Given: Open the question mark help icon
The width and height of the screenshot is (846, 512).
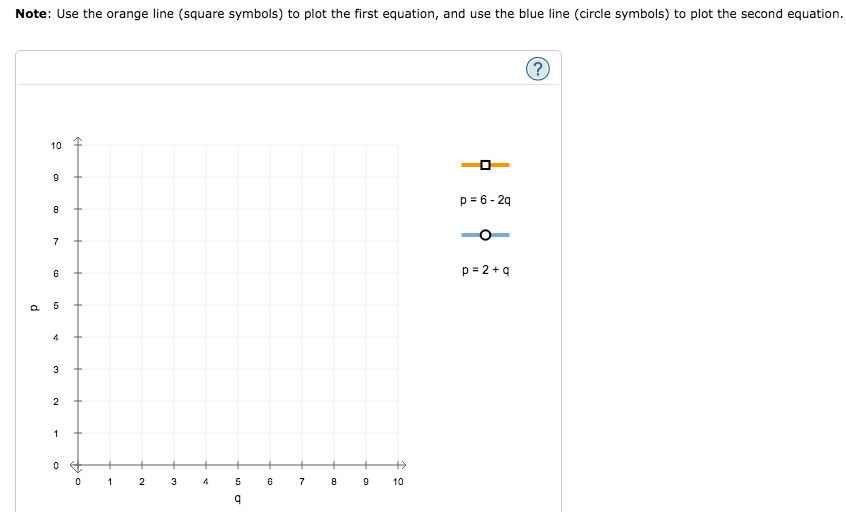Looking at the screenshot, I should [x=537, y=69].
